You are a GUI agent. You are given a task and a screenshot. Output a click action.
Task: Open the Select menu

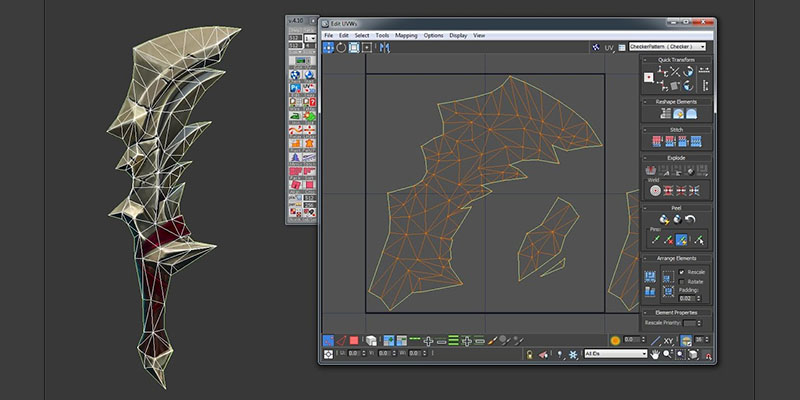[362, 36]
